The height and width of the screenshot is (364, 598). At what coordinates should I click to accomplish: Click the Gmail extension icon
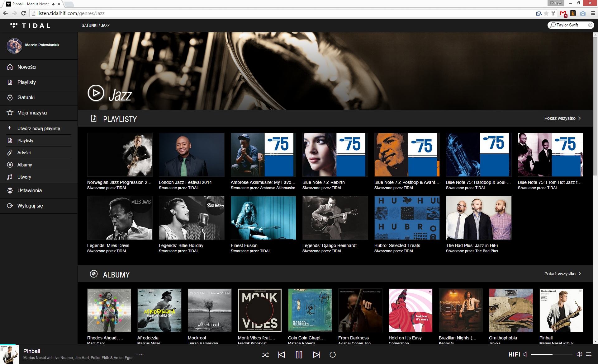[563, 13]
